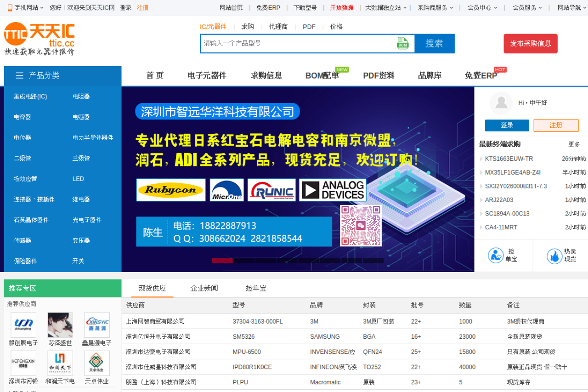Select the 代理商 search type tab
Viewport: 588px width, 392px height.
click(x=278, y=27)
